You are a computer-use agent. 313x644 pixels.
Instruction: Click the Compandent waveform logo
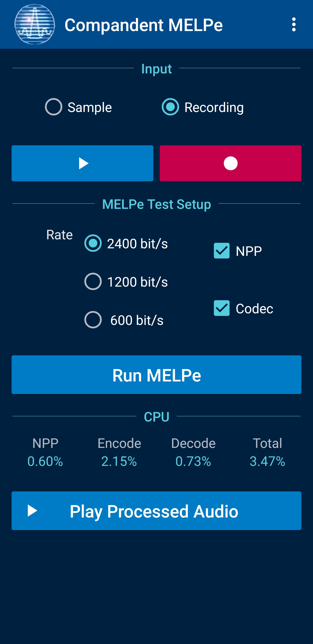coord(35,24)
